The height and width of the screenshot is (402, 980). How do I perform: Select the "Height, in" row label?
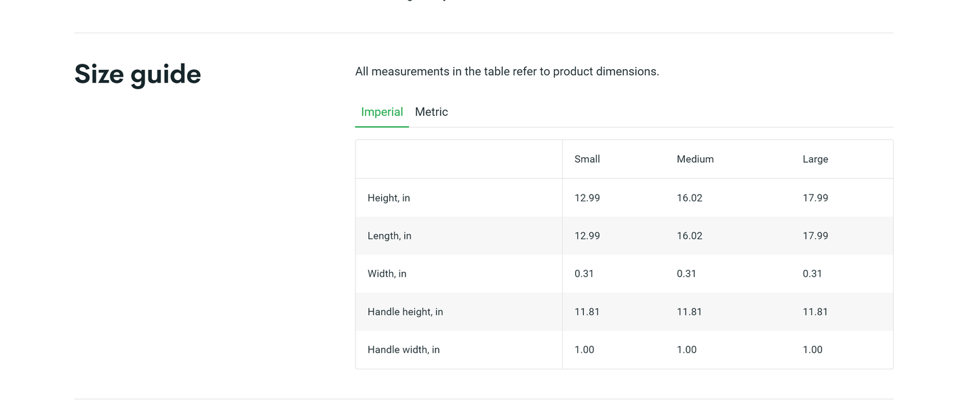click(389, 198)
